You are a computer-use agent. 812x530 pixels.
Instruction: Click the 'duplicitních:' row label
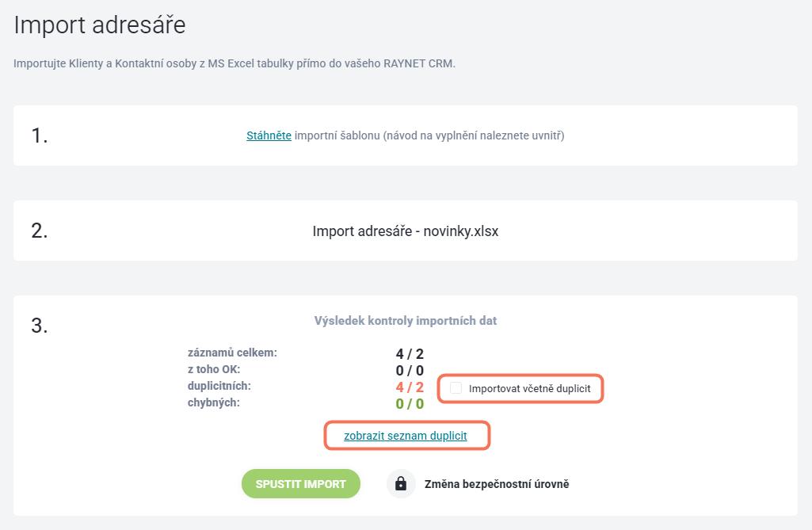click(x=219, y=386)
